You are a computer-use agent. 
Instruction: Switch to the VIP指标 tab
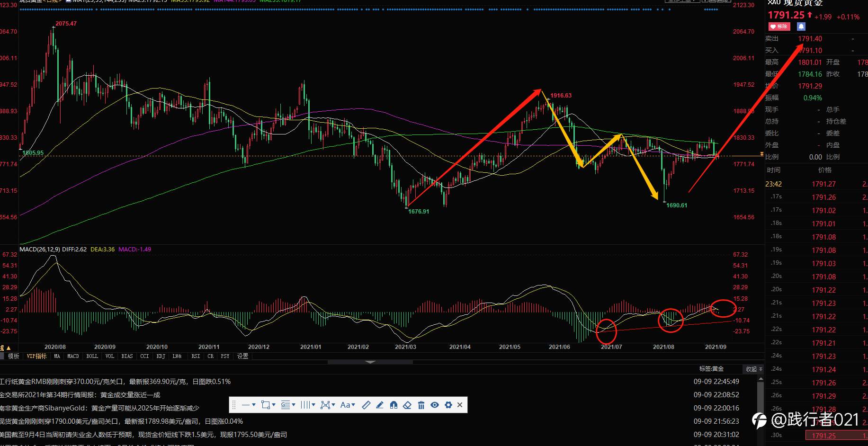36,356
